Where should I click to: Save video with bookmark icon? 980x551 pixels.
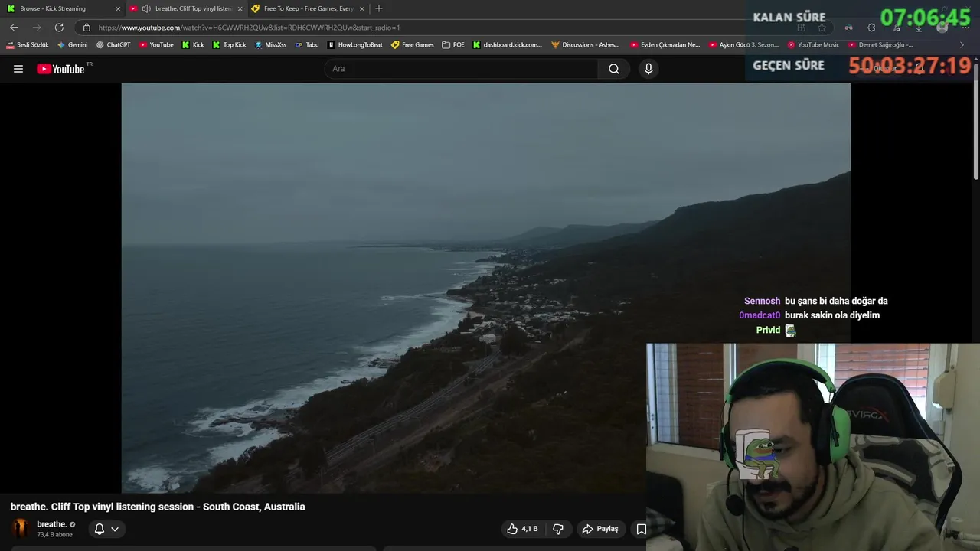(x=642, y=529)
